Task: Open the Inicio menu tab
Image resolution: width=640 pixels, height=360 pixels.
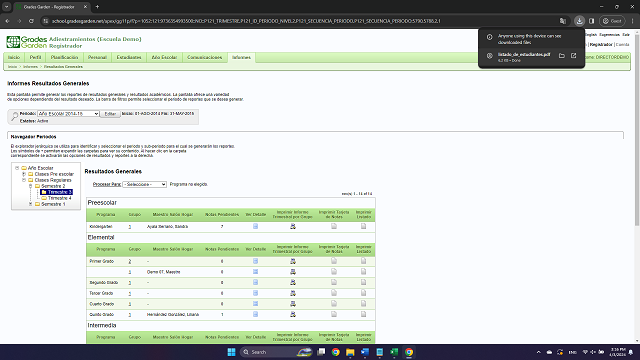Action: 14,58
